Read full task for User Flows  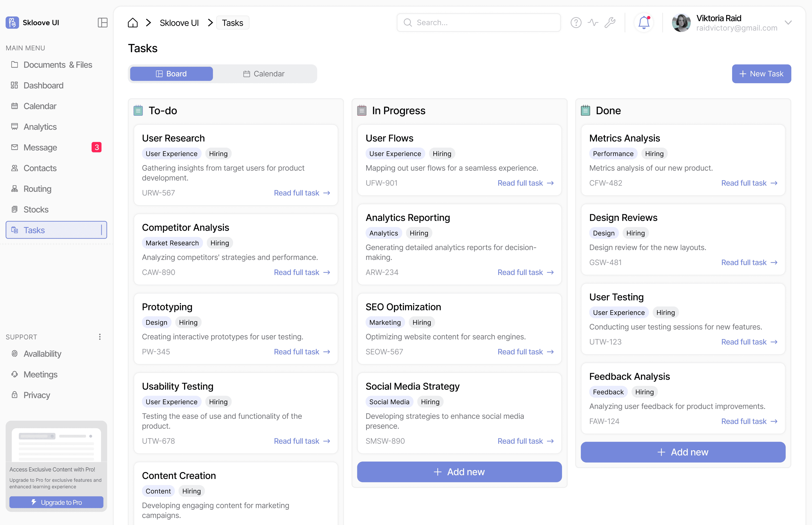tap(526, 183)
